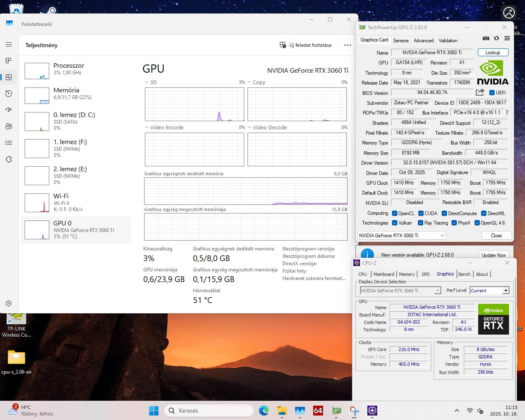Screen dimensions: 525x420
Task: Open Snipping Tool from the taskbar
Action: click(354, 411)
